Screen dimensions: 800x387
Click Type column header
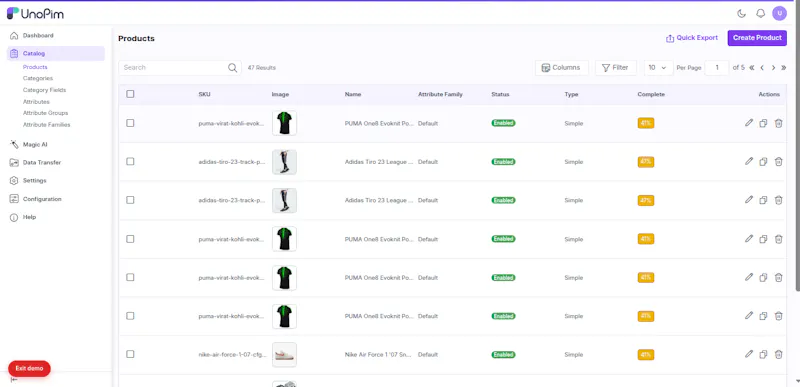(x=571, y=94)
